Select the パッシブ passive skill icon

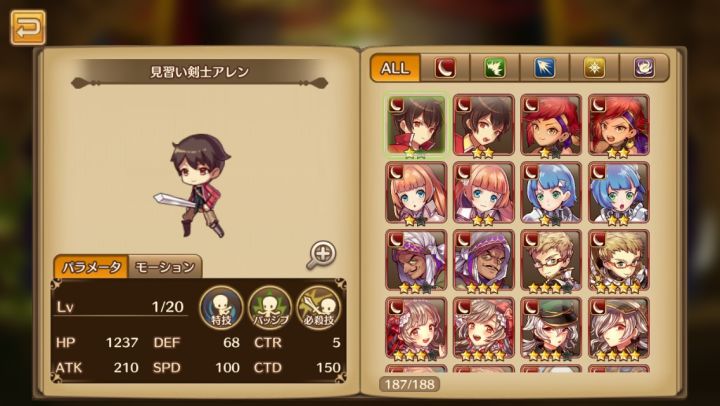[x=270, y=308]
